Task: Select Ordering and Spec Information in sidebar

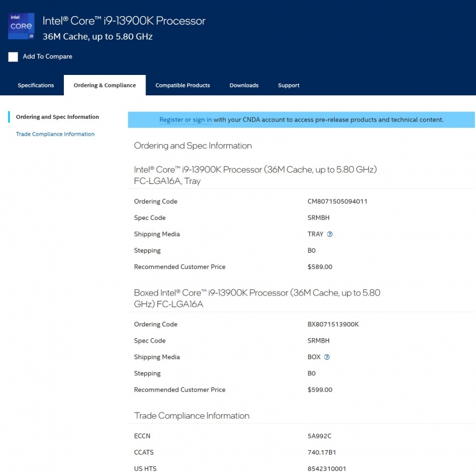Action: pos(58,117)
